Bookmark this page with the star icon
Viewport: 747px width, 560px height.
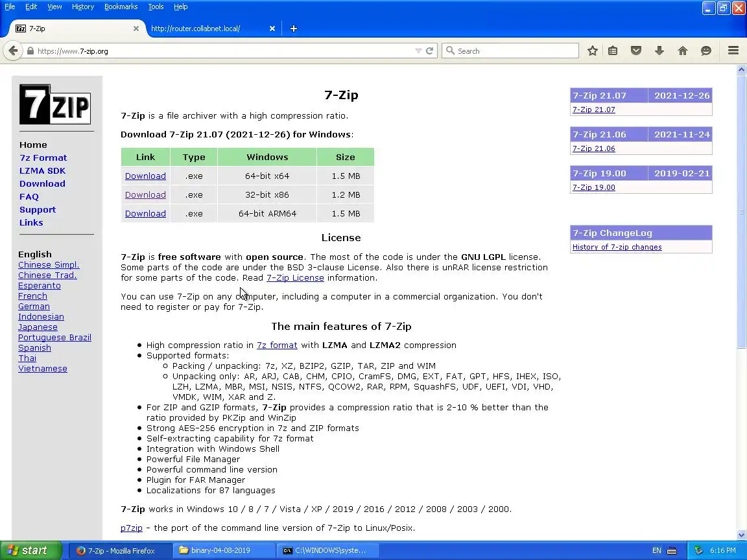tap(592, 51)
